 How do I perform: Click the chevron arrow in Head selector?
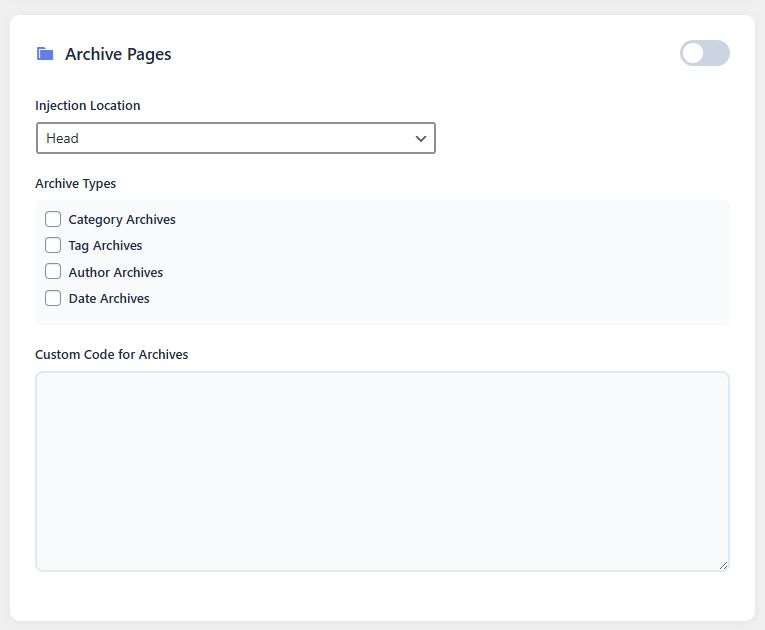tap(421, 138)
